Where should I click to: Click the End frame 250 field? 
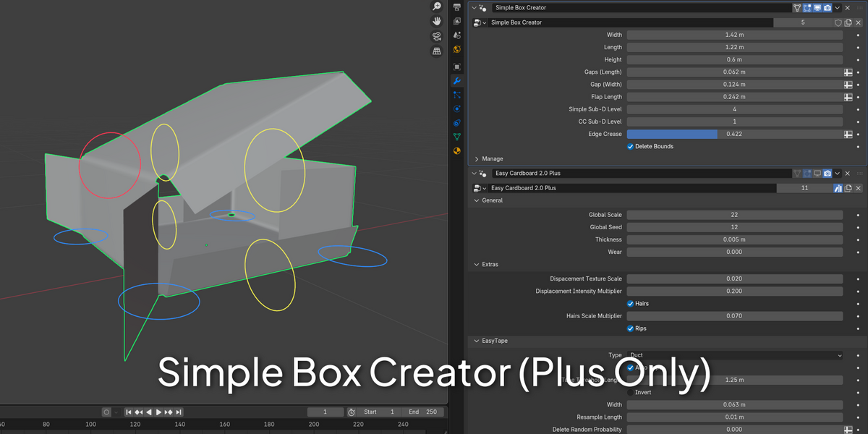pos(423,412)
